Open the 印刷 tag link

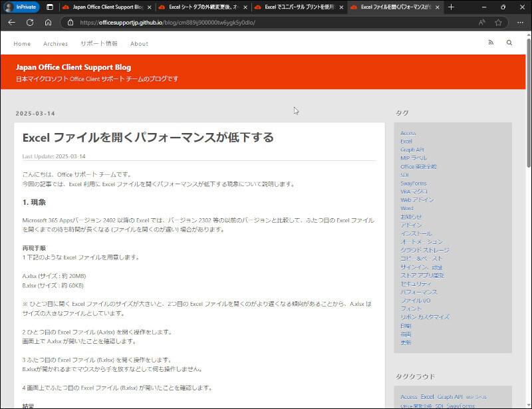click(x=406, y=325)
